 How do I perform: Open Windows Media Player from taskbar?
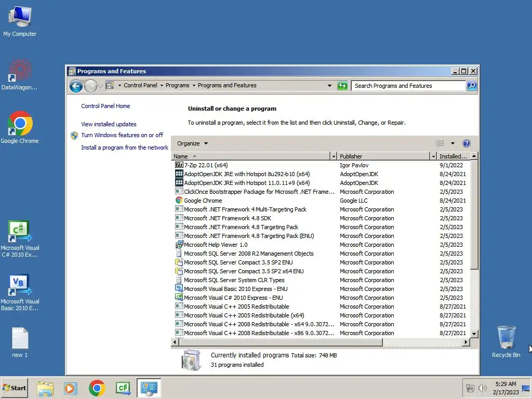pos(71,389)
